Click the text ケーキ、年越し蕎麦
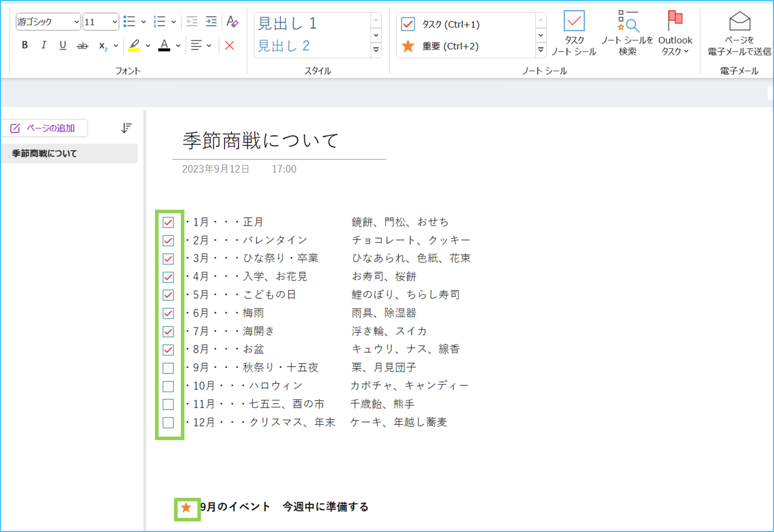The image size is (774, 532). [399, 422]
